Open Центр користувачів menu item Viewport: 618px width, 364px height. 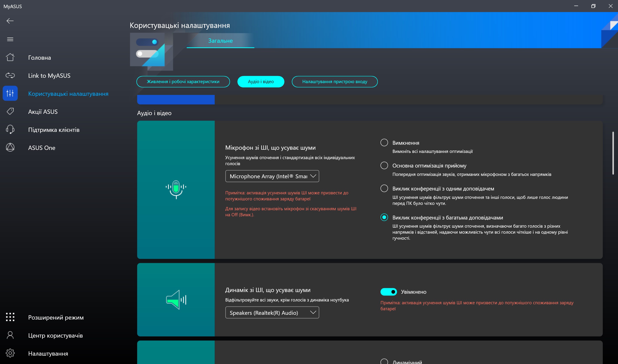[55, 335]
